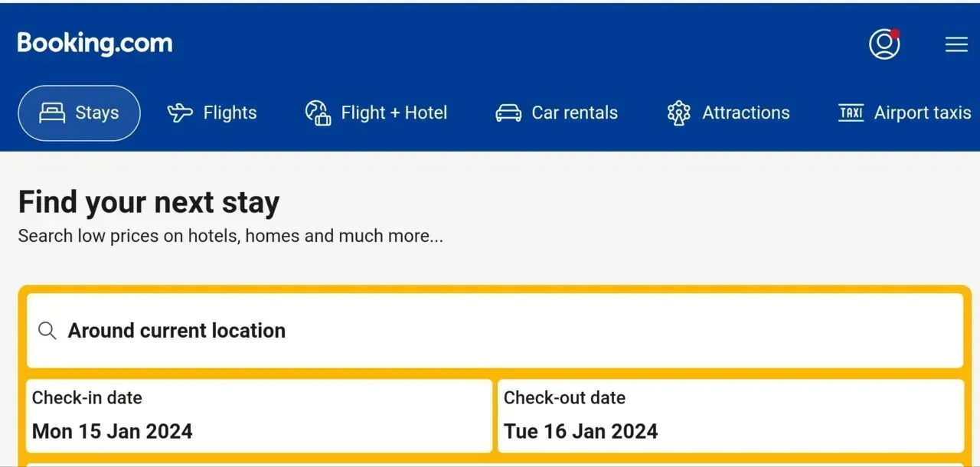Open the Car rentals tab text

click(574, 113)
